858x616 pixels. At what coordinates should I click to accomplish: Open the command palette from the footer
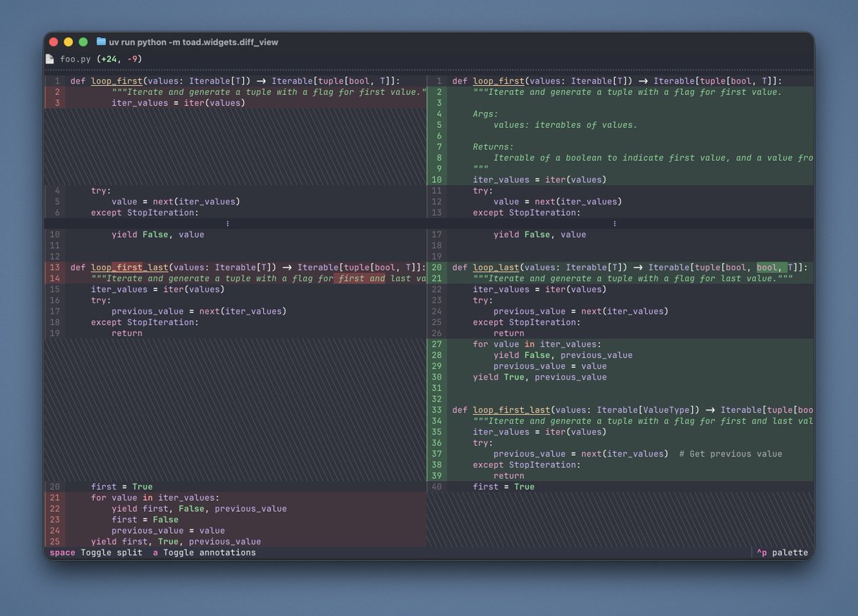[782, 552]
